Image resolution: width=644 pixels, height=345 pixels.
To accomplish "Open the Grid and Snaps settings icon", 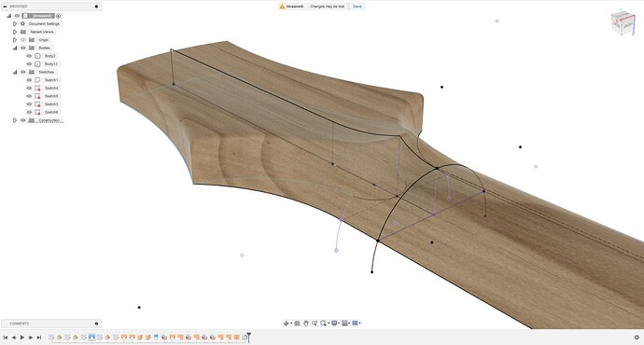I will (345, 324).
